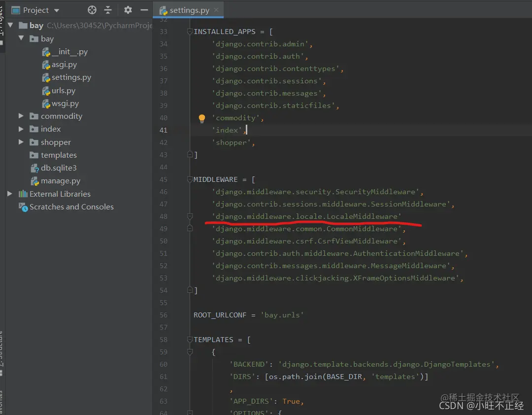This screenshot has height=415, width=532.
Task: Select the settings.py editor tab
Action: coord(189,10)
